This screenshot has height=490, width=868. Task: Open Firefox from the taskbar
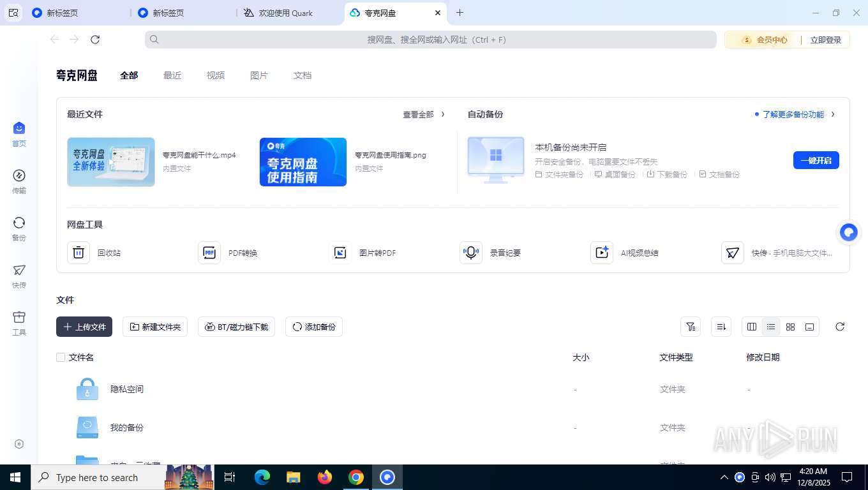tap(325, 477)
